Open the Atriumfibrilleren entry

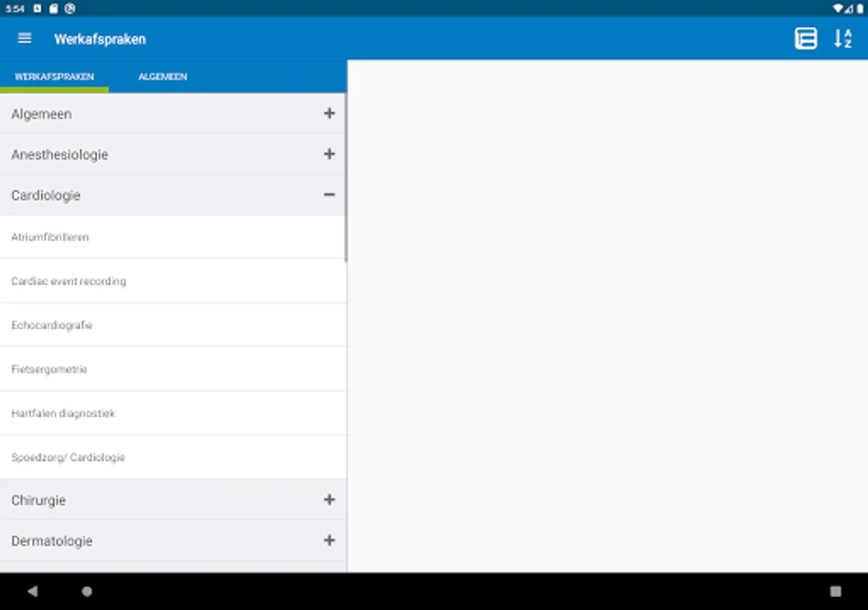[173, 237]
